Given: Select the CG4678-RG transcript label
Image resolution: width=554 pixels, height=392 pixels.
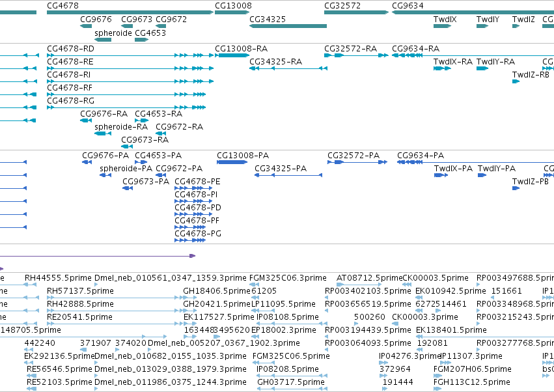Looking at the screenshot, I should (70, 101).
